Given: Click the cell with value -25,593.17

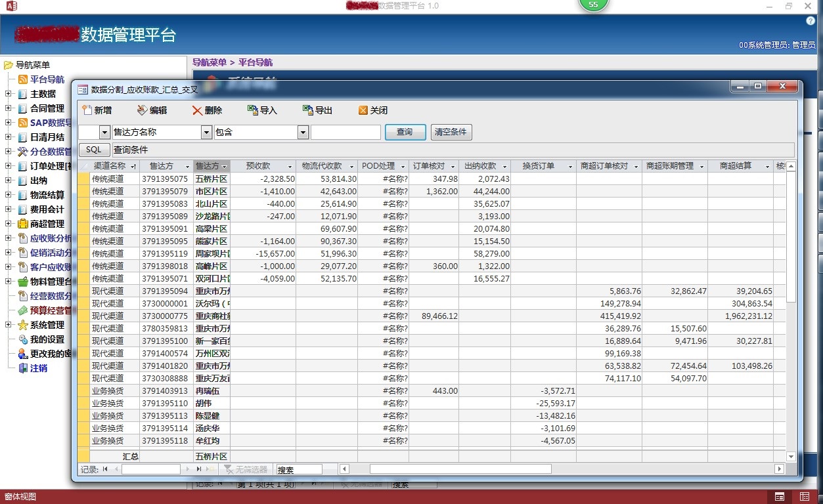Looking at the screenshot, I should pyautogui.click(x=543, y=403).
